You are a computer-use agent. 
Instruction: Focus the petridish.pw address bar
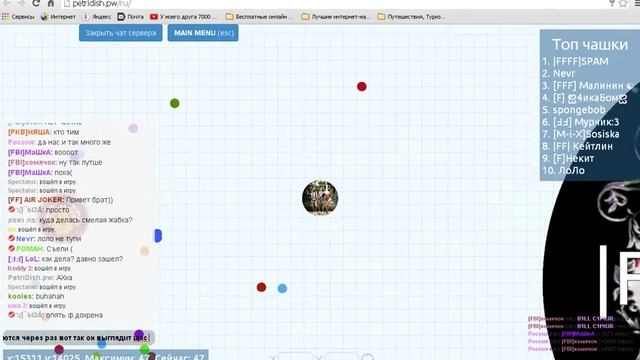pos(335,4)
